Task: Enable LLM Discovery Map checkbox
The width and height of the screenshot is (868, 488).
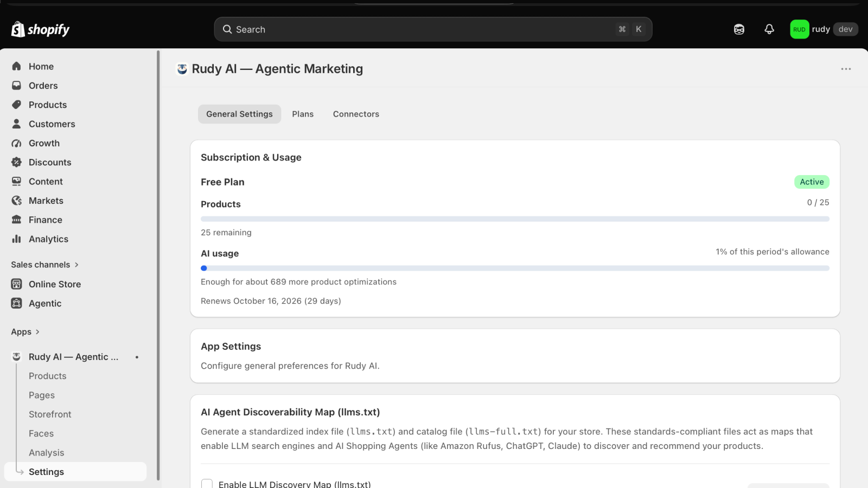Action: 207,484
